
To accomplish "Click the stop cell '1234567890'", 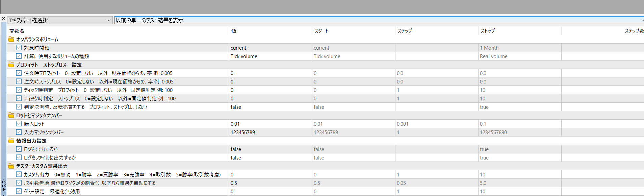I will (x=520, y=132).
